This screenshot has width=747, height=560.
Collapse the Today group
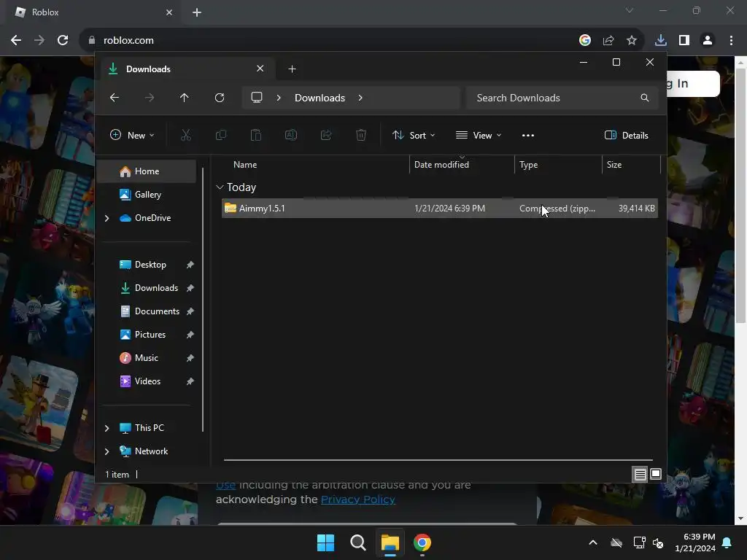(220, 187)
